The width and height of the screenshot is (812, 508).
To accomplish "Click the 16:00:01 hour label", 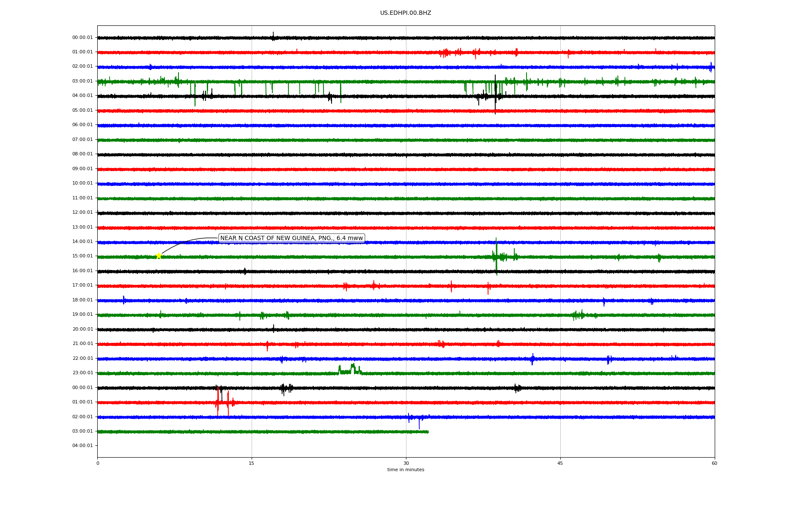I will 82,271.
